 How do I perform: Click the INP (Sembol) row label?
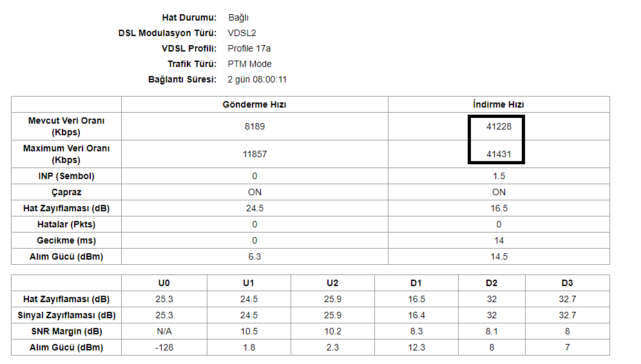pos(66,176)
